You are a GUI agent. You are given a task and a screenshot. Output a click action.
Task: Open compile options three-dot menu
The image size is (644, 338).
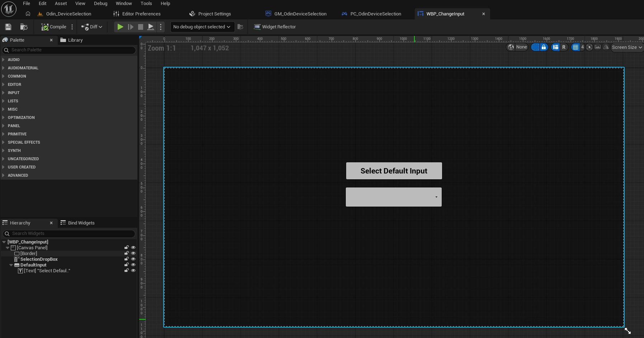72,27
